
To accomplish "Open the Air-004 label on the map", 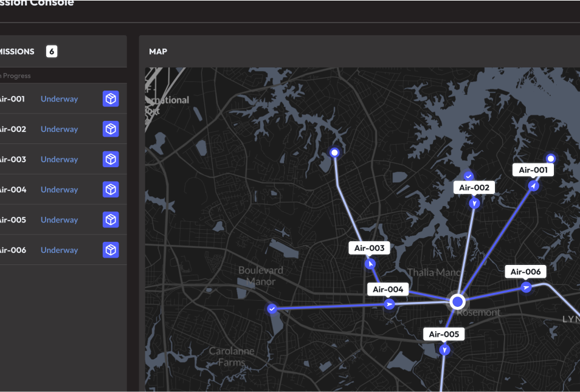I will click(x=387, y=289).
